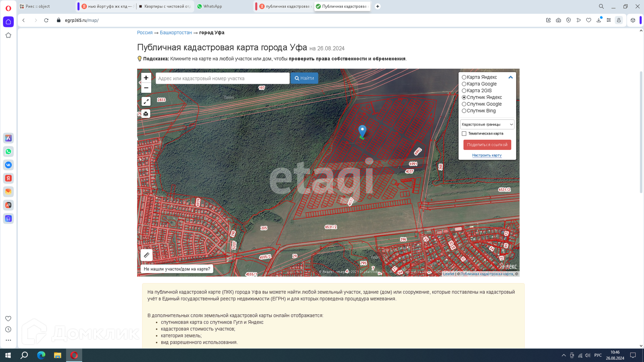Toggle fullscreen map view
The height and width of the screenshot is (362, 644).
146,101
